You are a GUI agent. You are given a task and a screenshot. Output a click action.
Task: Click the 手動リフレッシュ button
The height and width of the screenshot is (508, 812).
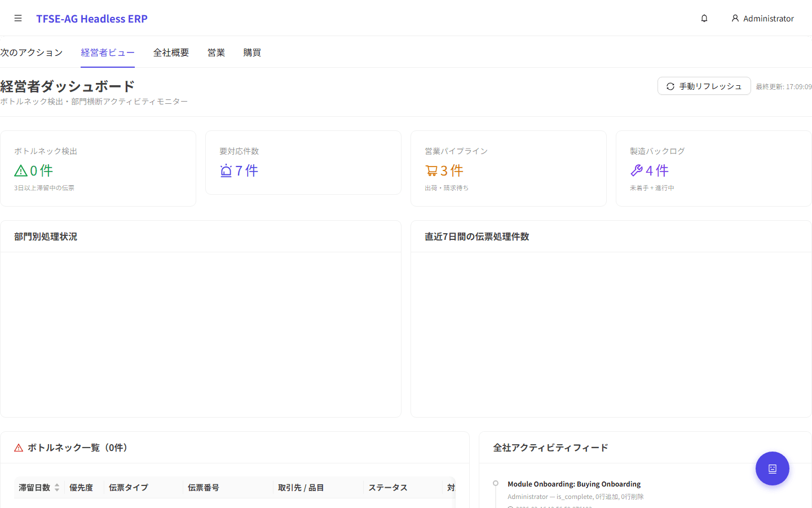tap(704, 86)
